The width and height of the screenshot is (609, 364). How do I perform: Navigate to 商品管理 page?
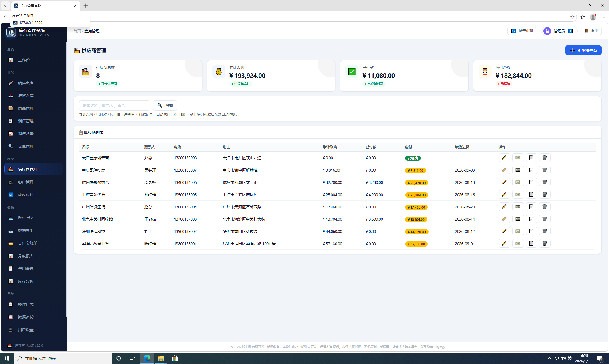click(33, 108)
